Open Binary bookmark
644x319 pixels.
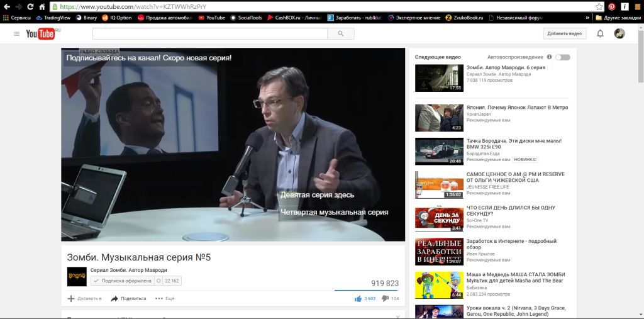click(86, 18)
